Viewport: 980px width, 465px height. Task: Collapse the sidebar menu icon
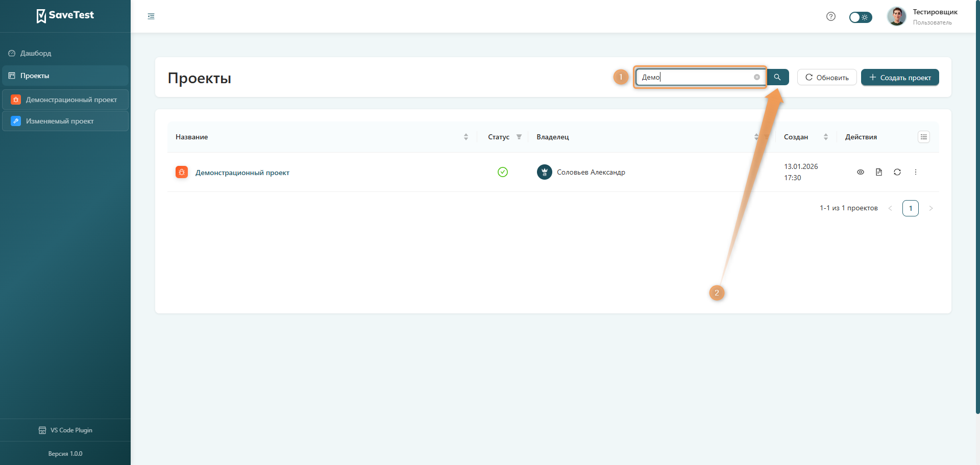[x=151, y=16]
